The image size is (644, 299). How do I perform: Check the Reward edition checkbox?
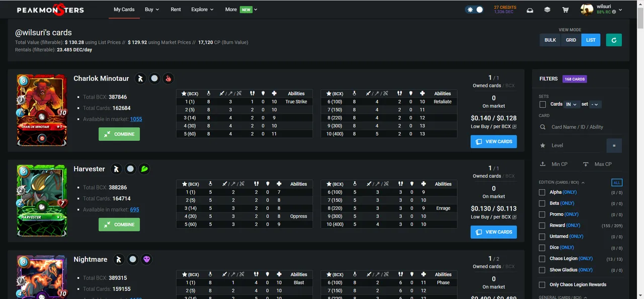[x=542, y=226]
